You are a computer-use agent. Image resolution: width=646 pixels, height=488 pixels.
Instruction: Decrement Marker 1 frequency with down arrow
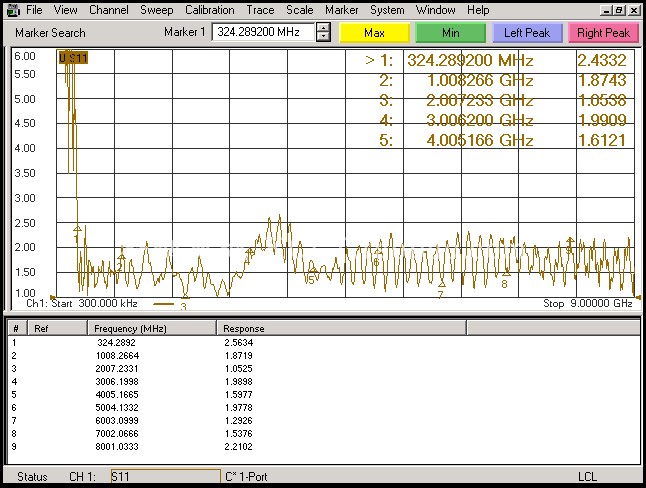(322, 37)
